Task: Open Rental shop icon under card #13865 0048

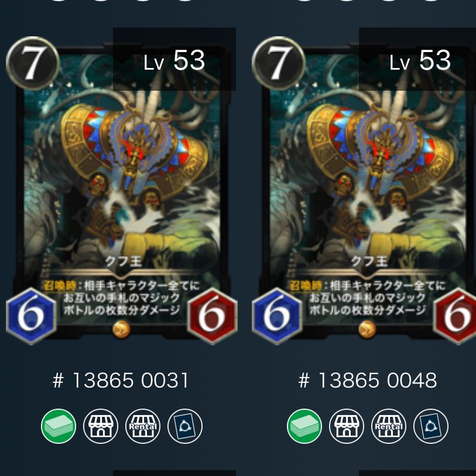Action: (x=389, y=426)
